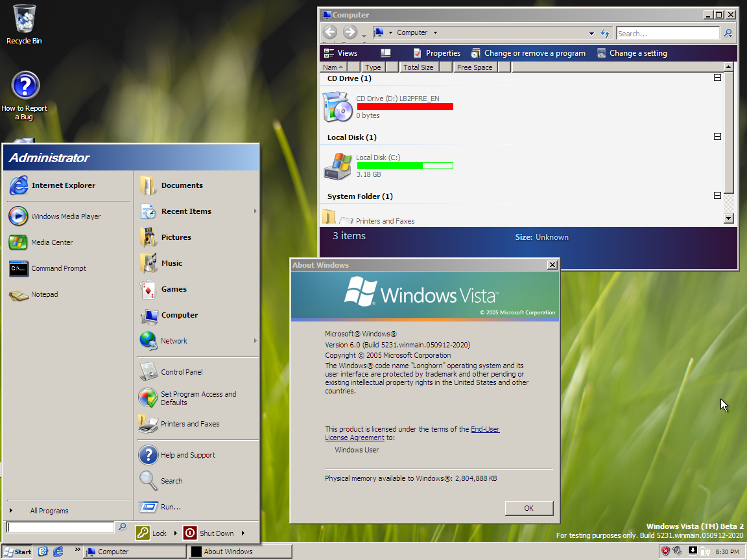The image size is (747, 560).
Task: Click the Start button
Action: click(x=18, y=552)
